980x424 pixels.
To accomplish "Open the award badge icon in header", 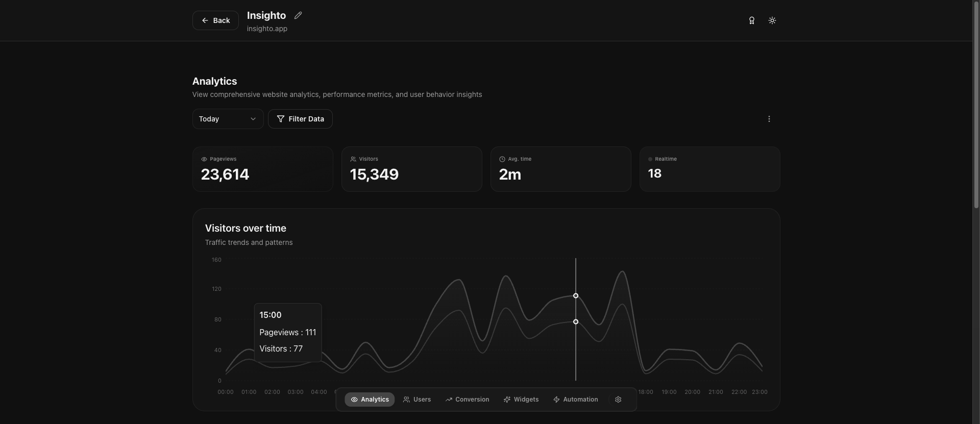I will click(x=751, y=20).
